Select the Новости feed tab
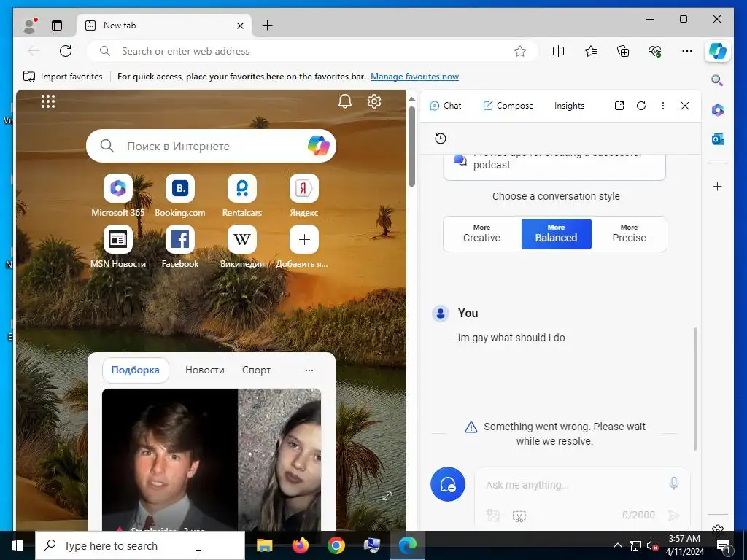Viewport: 747px width, 560px height. 205,370
